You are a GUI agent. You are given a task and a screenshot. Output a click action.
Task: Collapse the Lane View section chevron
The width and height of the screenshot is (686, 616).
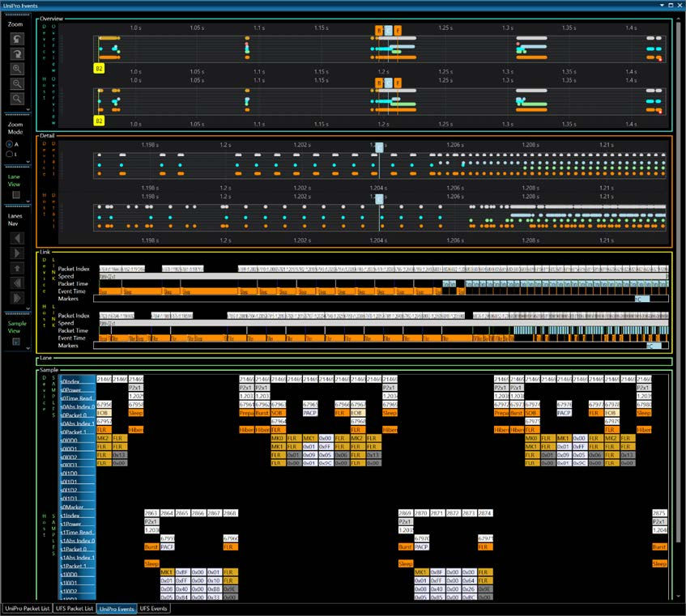pyautogui.click(x=28, y=202)
